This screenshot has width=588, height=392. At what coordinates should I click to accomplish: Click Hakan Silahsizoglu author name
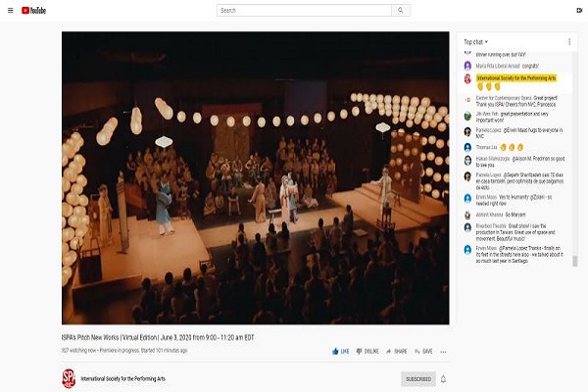tap(493, 159)
